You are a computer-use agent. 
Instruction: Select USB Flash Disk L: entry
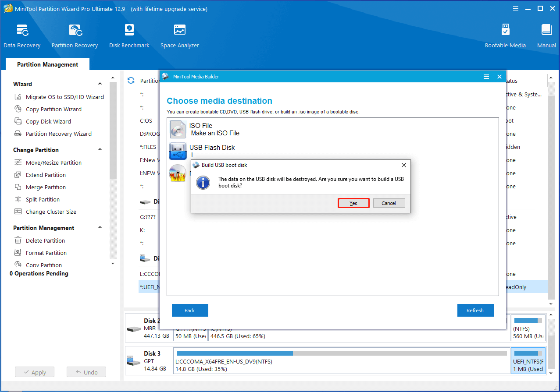coord(212,151)
